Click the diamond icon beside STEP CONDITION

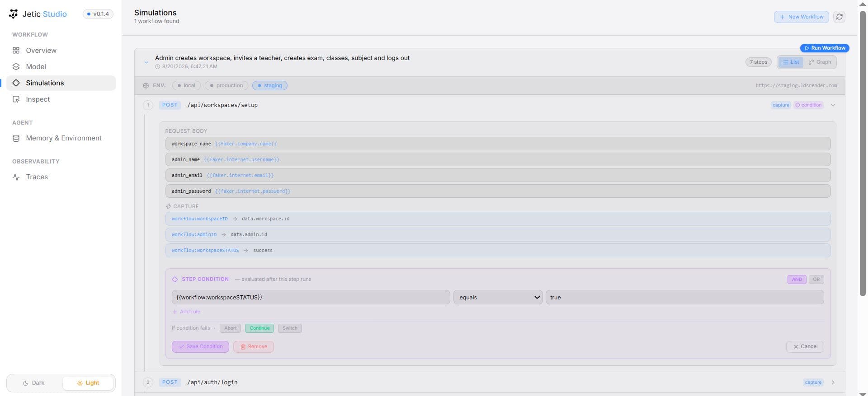click(x=175, y=280)
